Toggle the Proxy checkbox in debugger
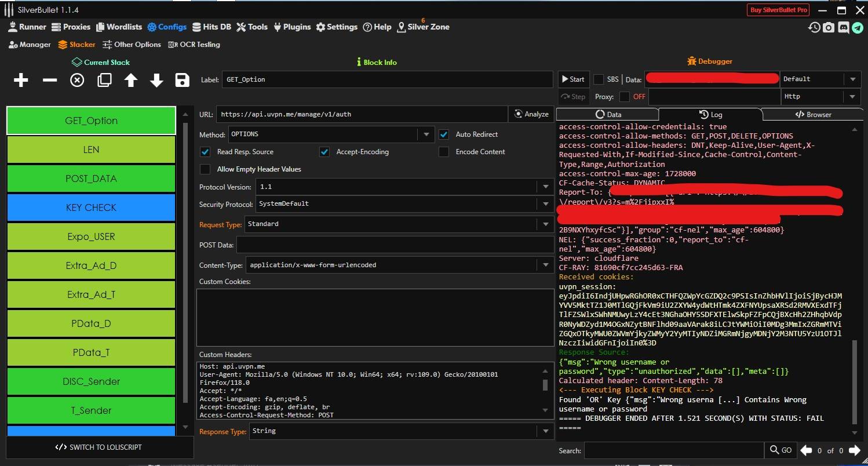This screenshot has height=466, width=868. (x=624, y=97)
